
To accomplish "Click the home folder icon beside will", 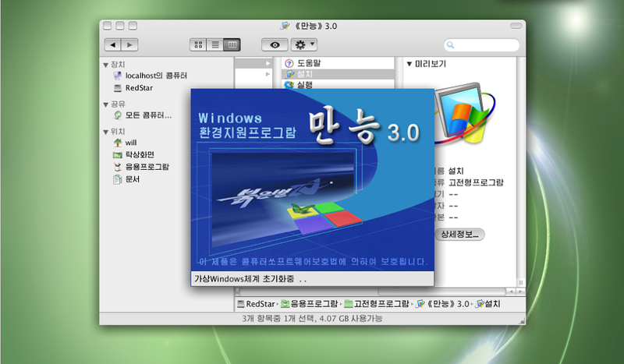I will tap(118, 143).
